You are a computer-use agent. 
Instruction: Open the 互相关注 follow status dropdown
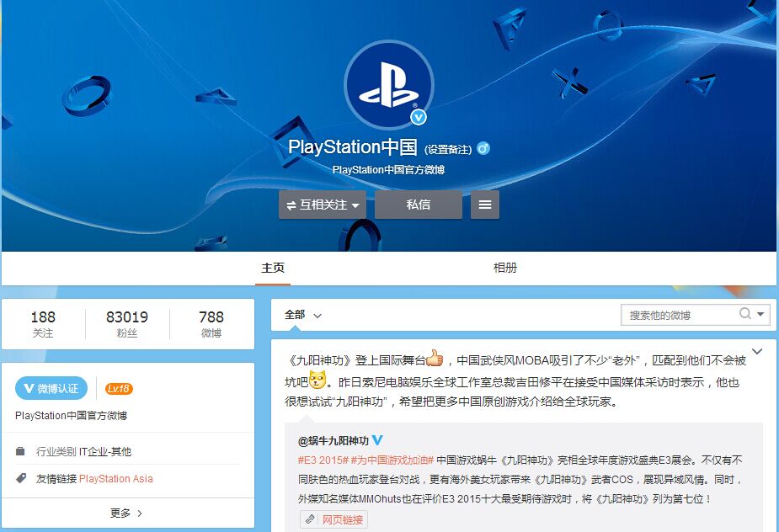323,205
